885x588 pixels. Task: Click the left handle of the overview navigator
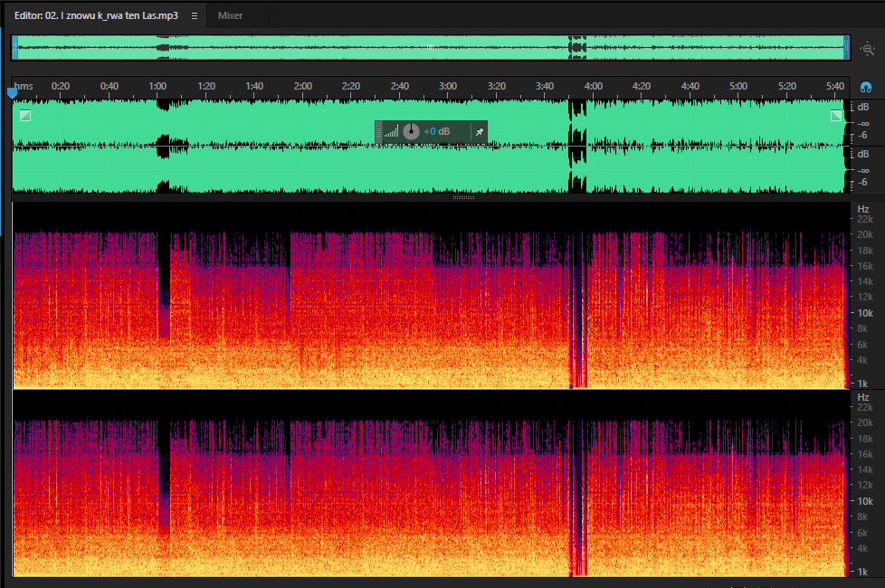[x=15, y=48]
